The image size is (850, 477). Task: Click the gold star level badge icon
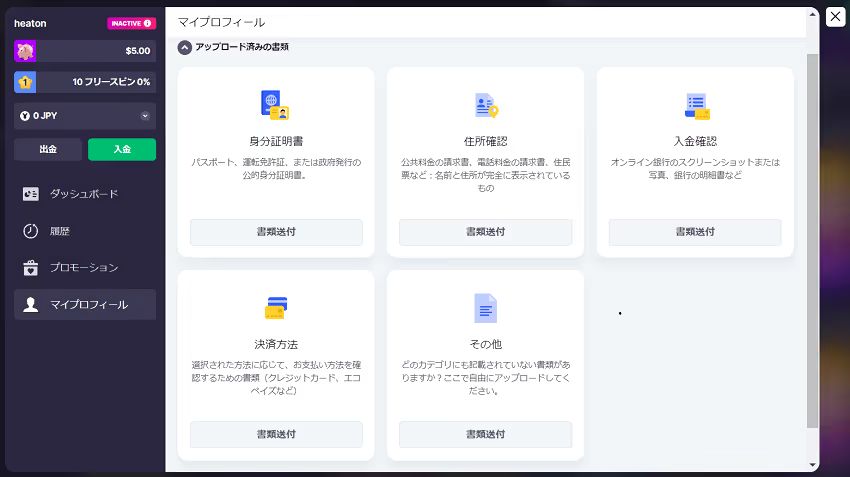coord(25,82)
